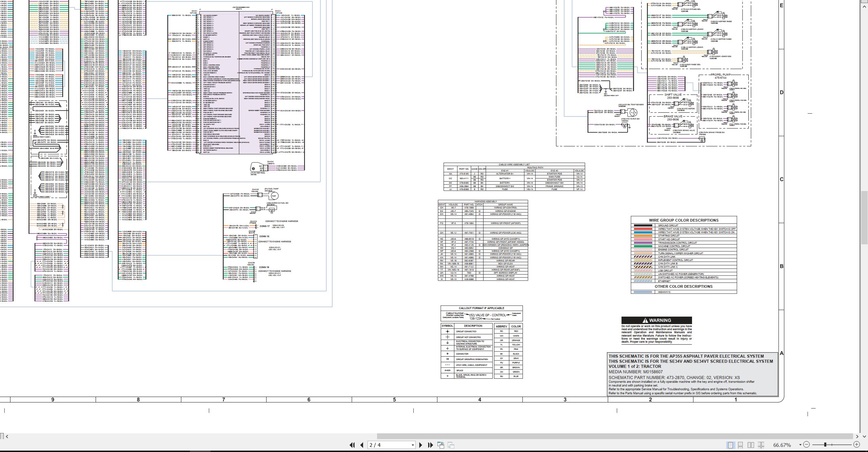Click the SYMBOL column header
The image size is (868, 452).
pyautogui.click(x=447, y=326)
